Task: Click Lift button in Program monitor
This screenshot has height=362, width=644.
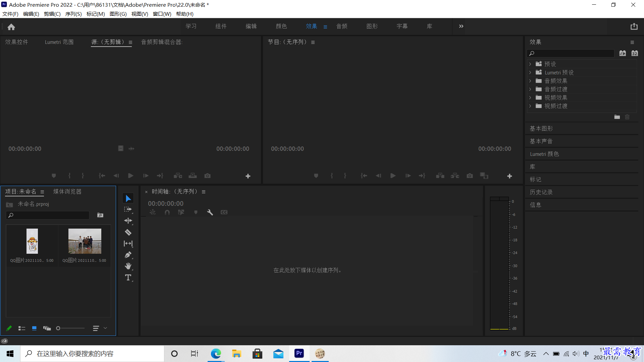Action: [x=440, y=176]
